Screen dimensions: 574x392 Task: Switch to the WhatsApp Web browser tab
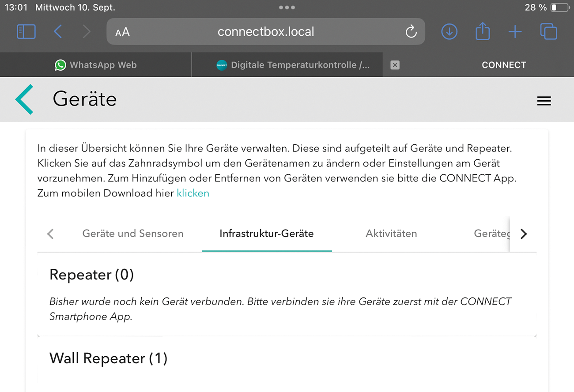pos(96,65)
